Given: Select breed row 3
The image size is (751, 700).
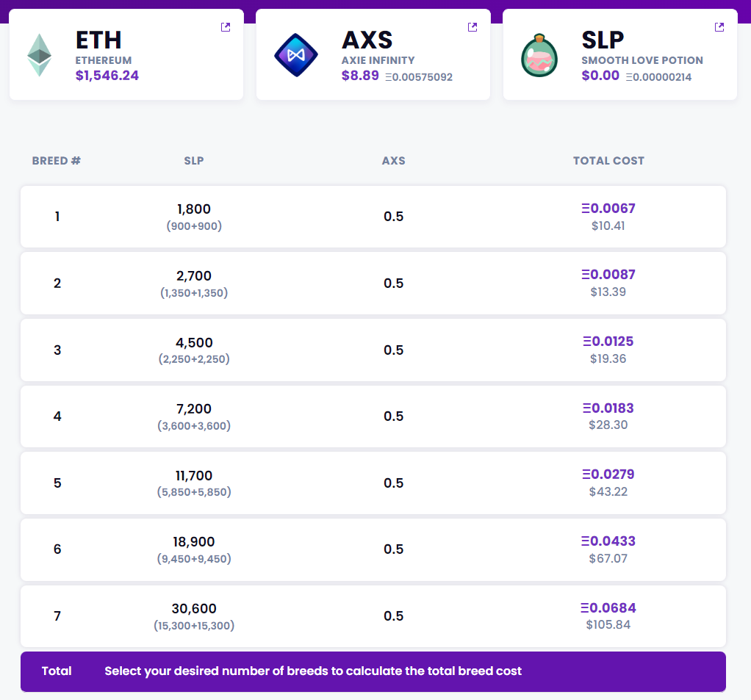Looking at the screenshot, I should [373, 350].
